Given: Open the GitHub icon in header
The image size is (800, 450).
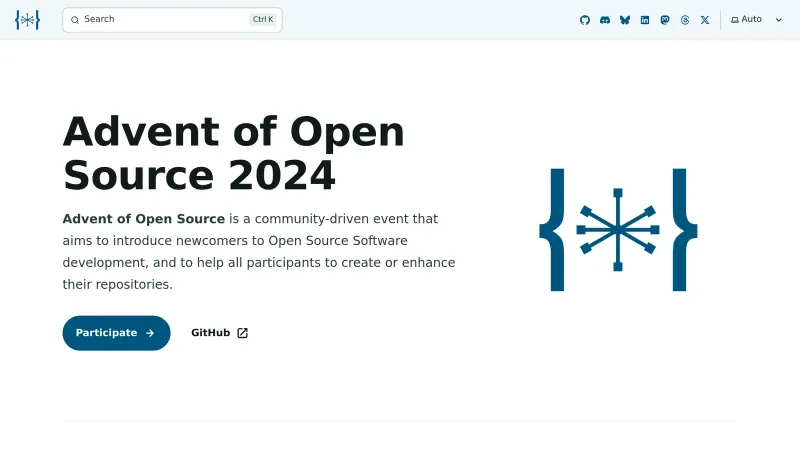Looking at the screenshot, I should pos(585,20).
